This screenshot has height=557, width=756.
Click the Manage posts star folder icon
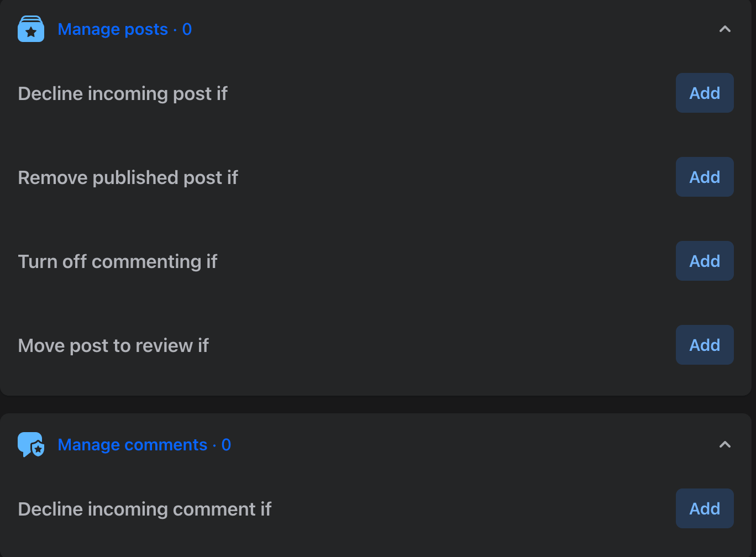click(31, 29)
